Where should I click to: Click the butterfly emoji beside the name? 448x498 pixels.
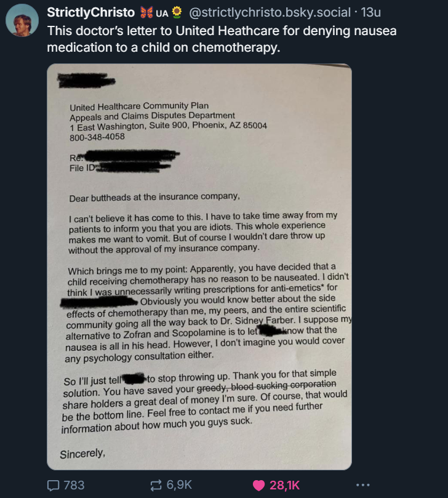(x=146, y=12)
